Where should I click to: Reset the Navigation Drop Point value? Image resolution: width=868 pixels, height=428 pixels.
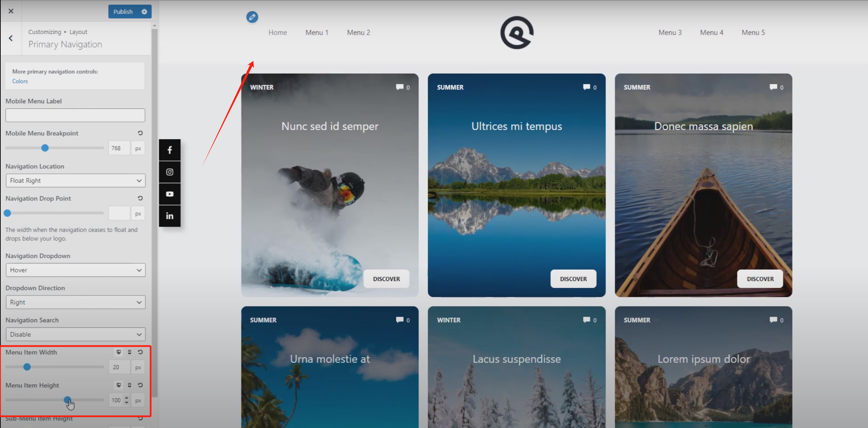pyautogui.click(x=140, y=198)
